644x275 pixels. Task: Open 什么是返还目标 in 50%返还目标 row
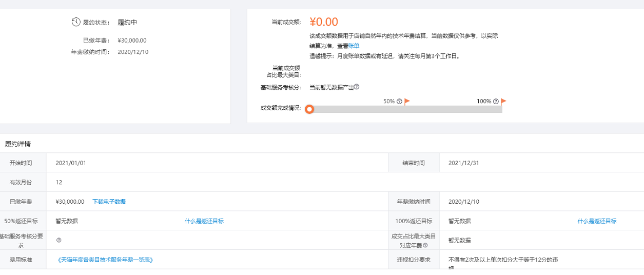pos(204,221)
